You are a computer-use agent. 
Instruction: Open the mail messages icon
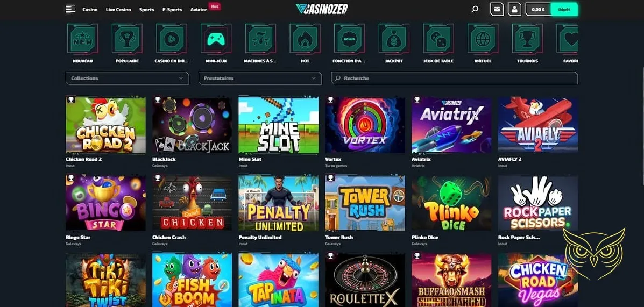click(497, 9)
